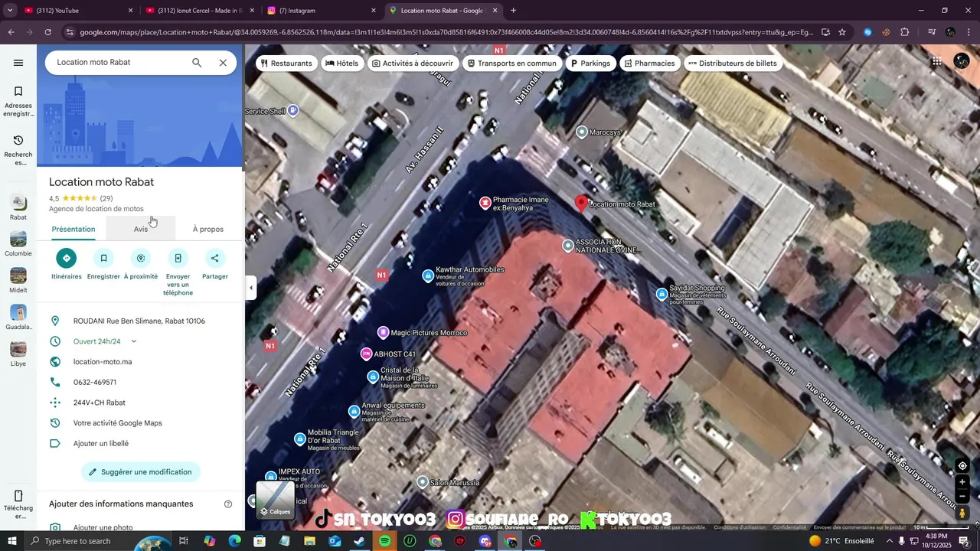Reload the page

click(x=47, y=32)
